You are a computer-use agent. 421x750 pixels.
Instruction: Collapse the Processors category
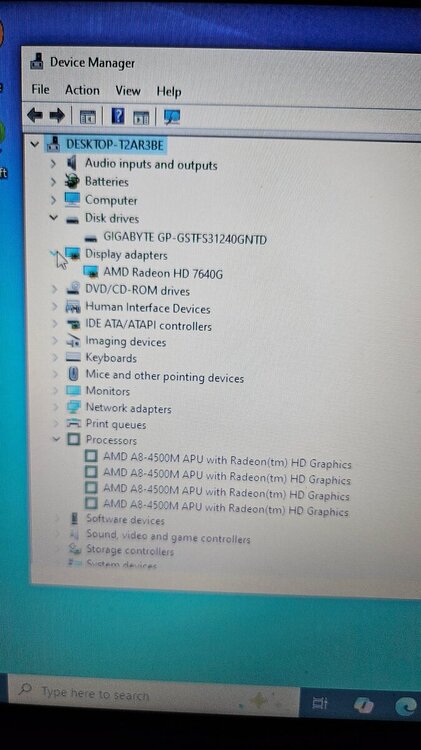[56, 439]
